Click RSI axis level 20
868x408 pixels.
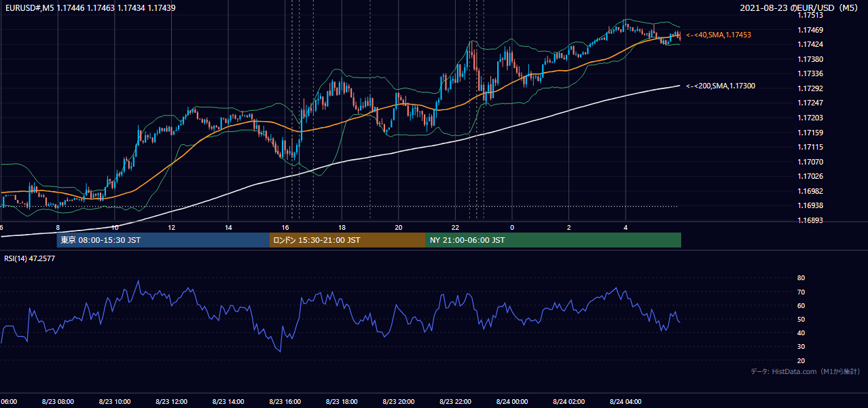[801, 360]
